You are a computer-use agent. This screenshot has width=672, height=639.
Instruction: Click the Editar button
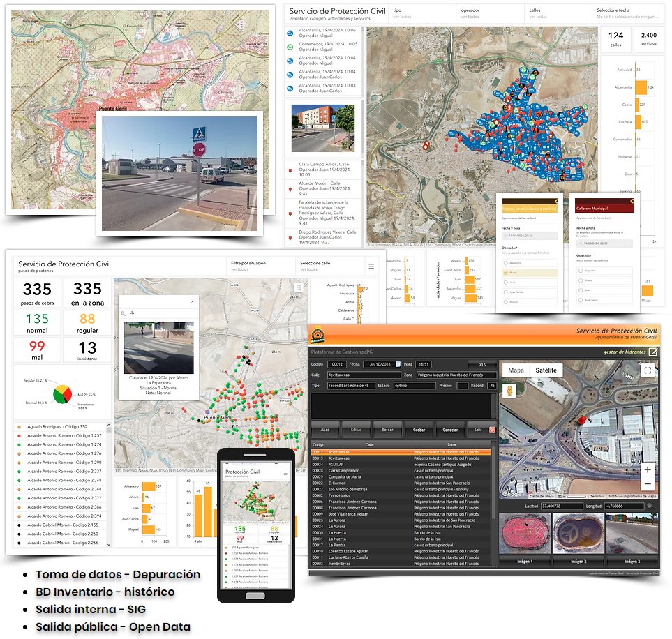(x=356, y=430)
